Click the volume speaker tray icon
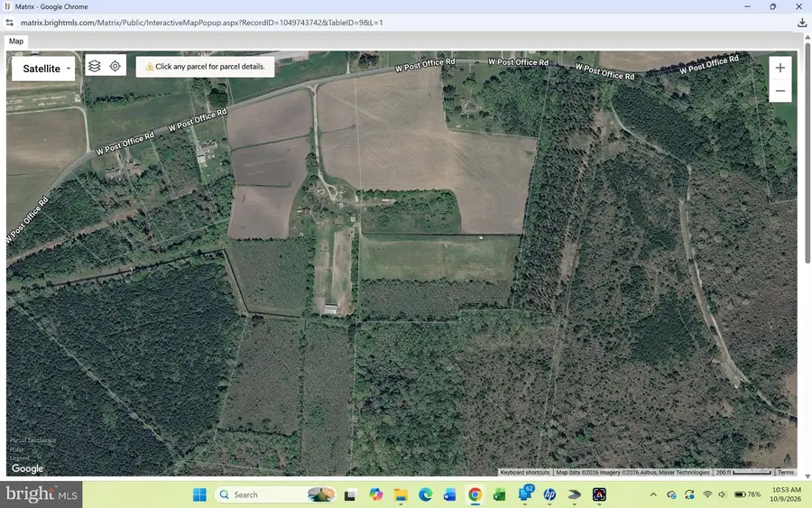 (723, 494)
